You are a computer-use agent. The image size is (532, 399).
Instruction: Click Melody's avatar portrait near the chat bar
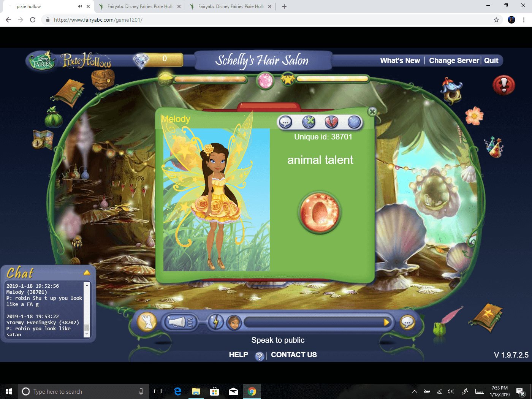(x=233, y=323)
